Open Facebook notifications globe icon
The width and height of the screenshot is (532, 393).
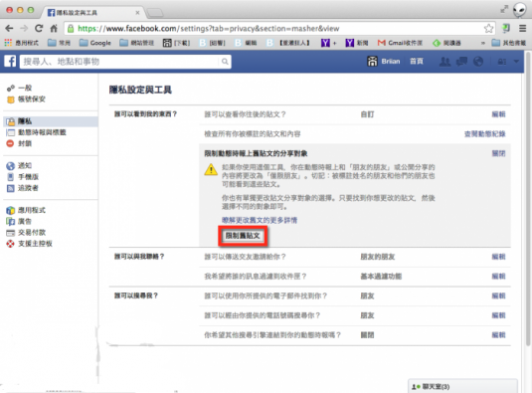tap(478, 62)
